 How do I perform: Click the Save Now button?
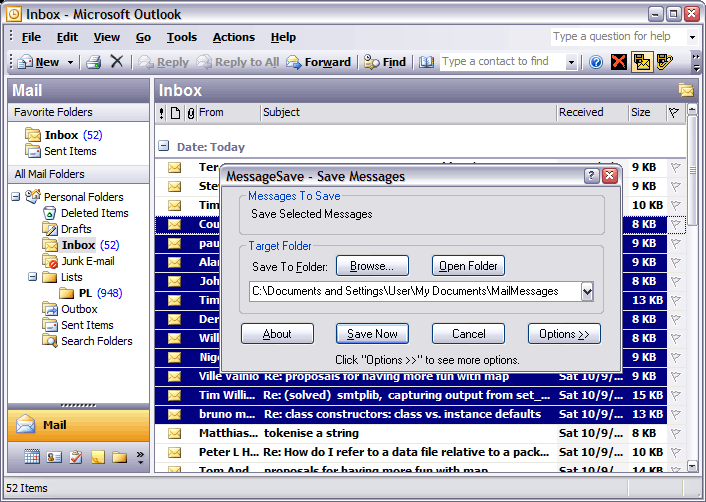click(372, 334)
